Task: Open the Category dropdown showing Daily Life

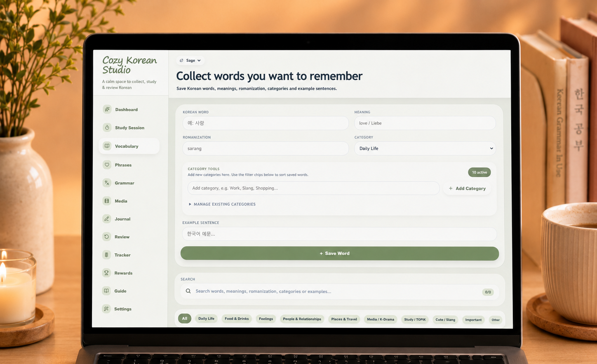Action: pos(425,148)
